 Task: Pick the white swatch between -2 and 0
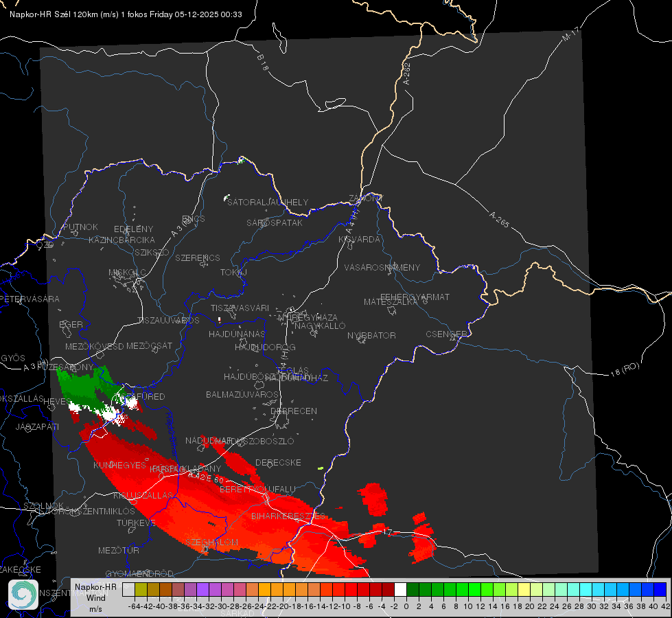[400, 589]
